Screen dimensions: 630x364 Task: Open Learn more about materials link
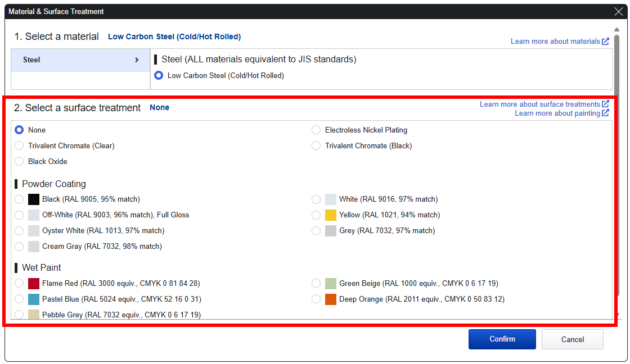click(x=555, y=42)
